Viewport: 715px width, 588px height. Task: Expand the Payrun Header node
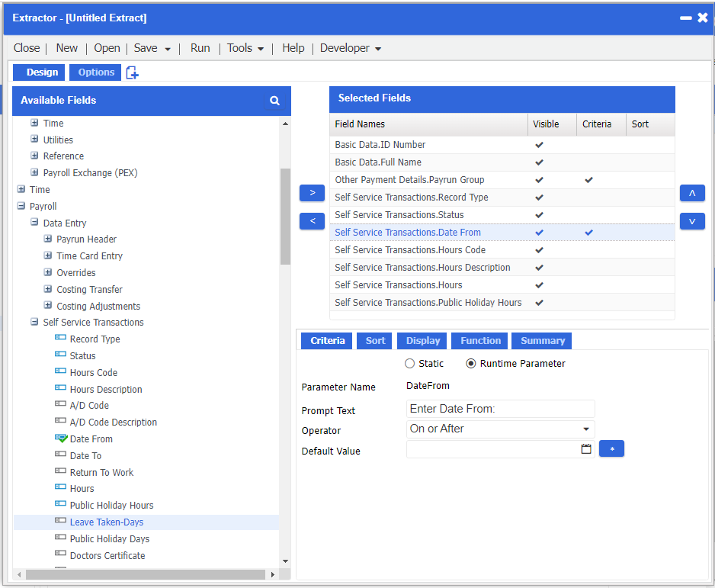(x=48, y=239)
